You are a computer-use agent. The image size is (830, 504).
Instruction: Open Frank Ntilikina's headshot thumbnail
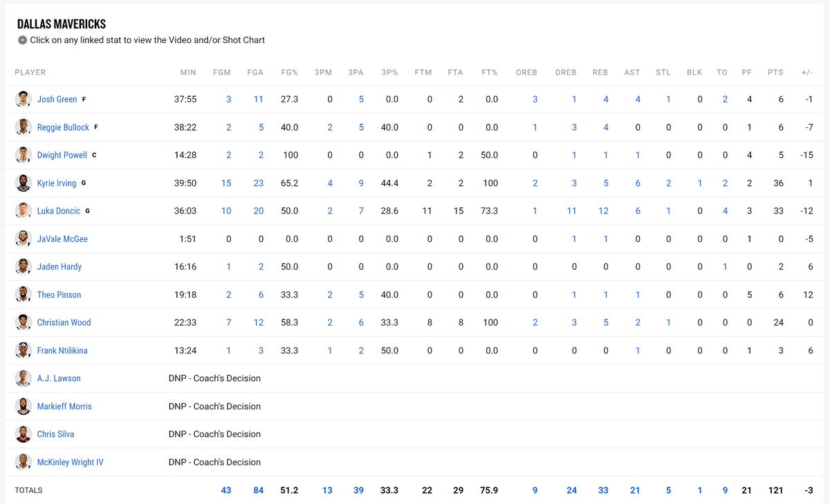coord(24,351)
